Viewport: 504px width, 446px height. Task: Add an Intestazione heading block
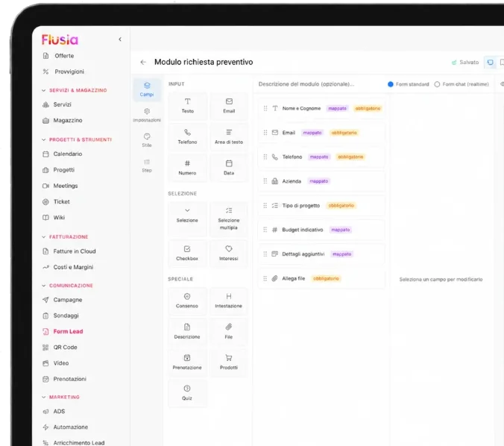tap(229, 301)
